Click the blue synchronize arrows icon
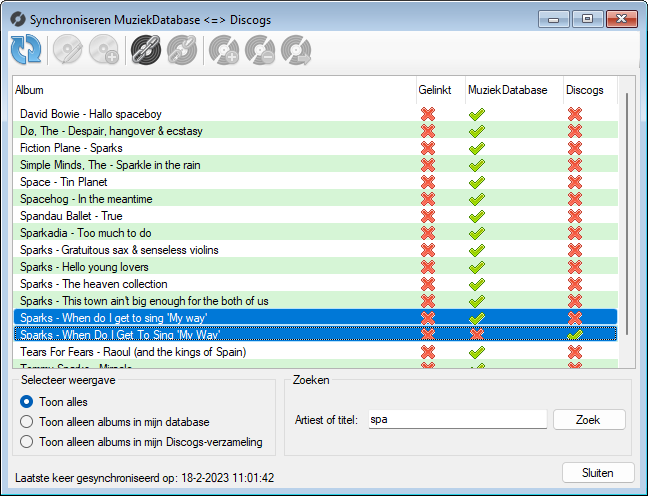Screen dimensions: 648x496 tap(26, 50)
